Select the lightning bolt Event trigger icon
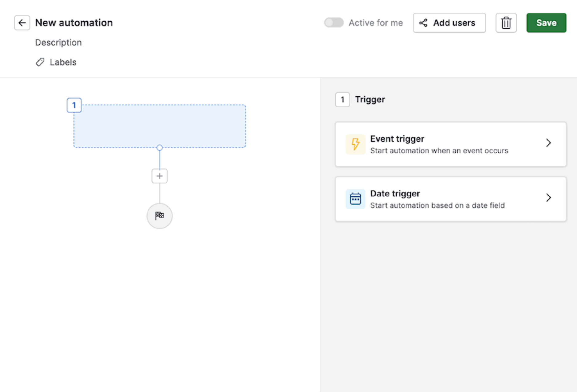 (x=355, y=144)
